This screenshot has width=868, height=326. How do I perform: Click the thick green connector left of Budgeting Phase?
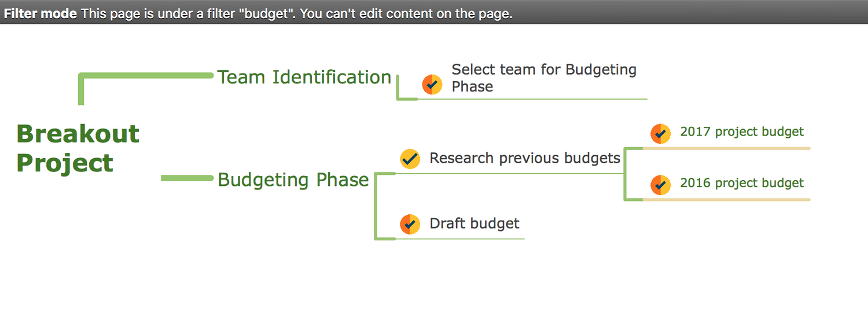click(187, 178)
